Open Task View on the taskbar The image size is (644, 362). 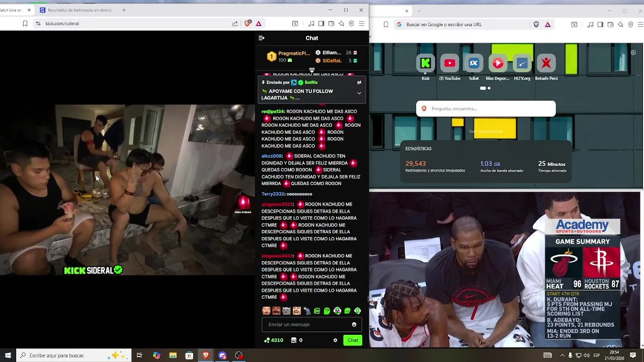coord(139,355)
